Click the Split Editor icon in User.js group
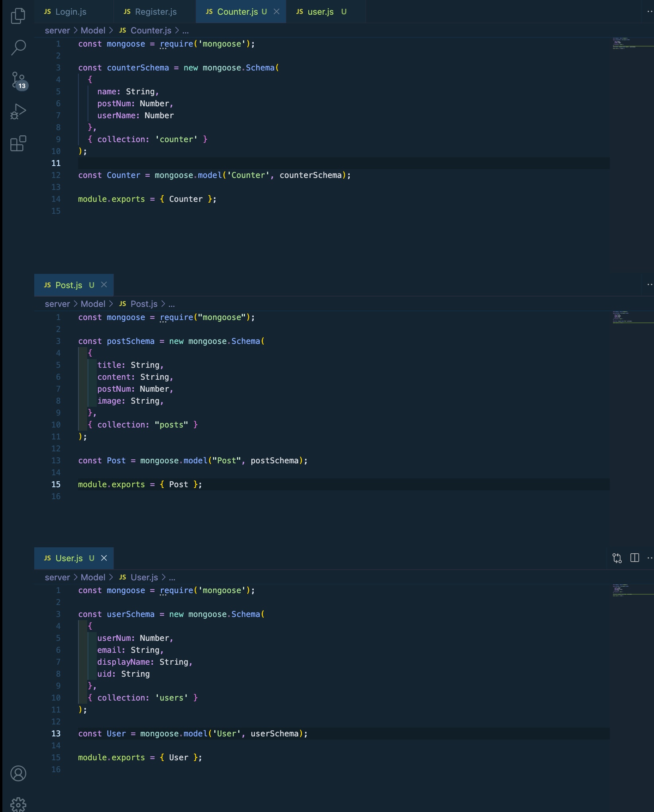The height and width of the screenshot is (812, 654). point(634,558)
